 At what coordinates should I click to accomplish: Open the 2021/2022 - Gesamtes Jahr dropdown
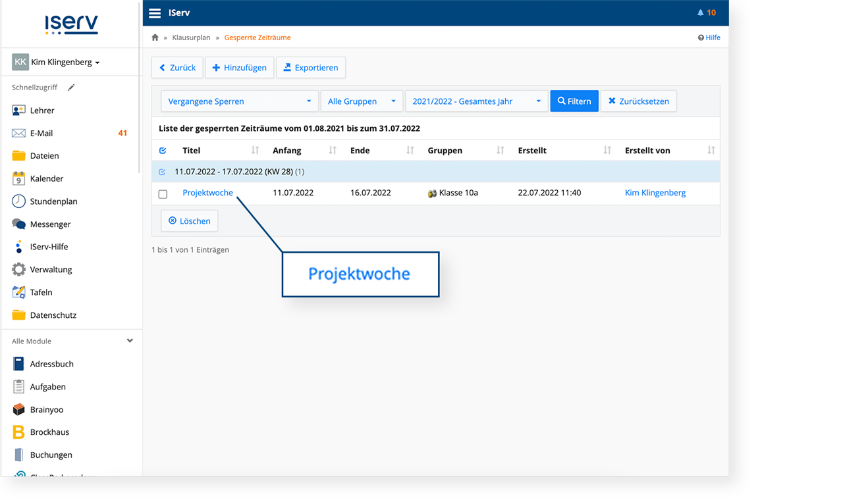(477, 101)
